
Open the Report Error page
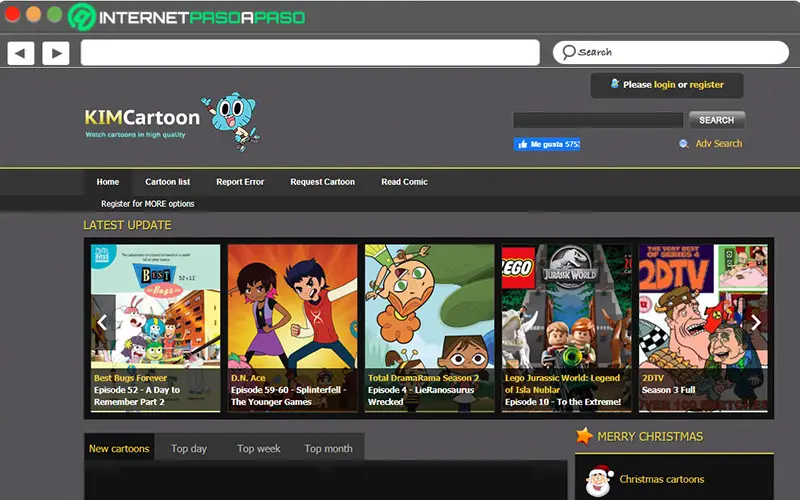(240, 182)
